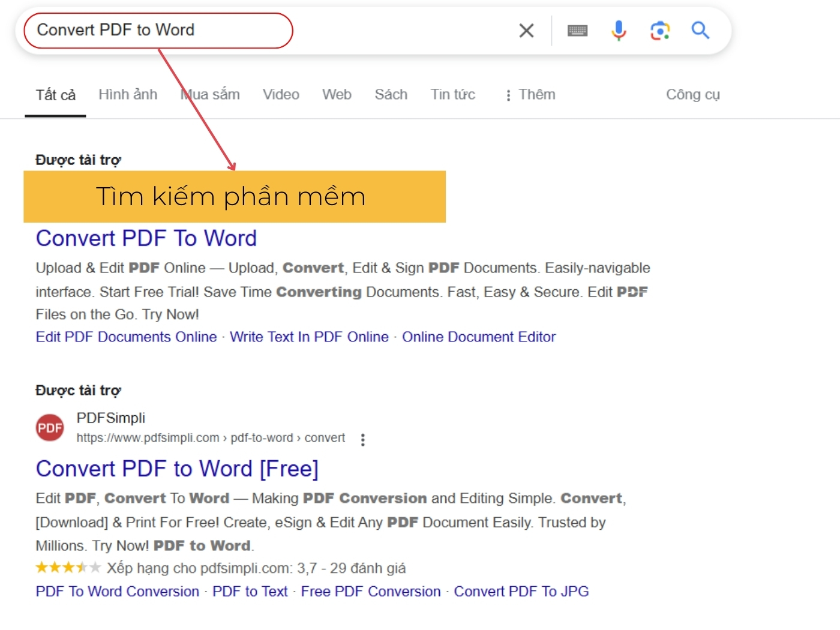Open the Tin tức tab
840x630 pixels.
pos(452,95)
